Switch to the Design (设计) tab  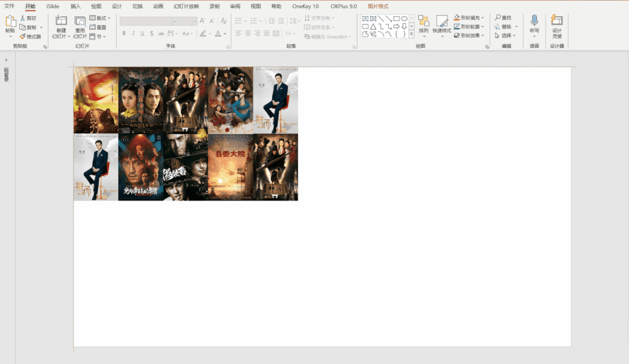point(117,6)
